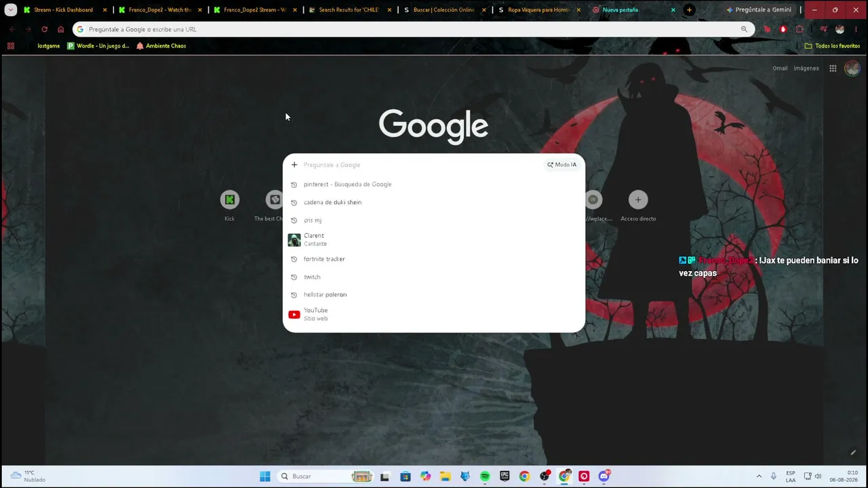Switch to the Ropa Vaquera para Hombre tab
Viewport: 868px width, 488px height.
(538, 10)
